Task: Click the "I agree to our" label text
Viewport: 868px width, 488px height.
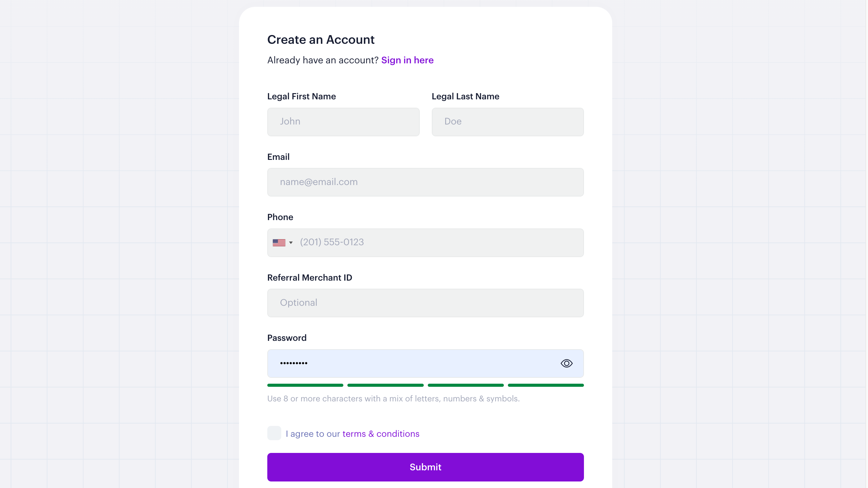Action: coord(313,434)
